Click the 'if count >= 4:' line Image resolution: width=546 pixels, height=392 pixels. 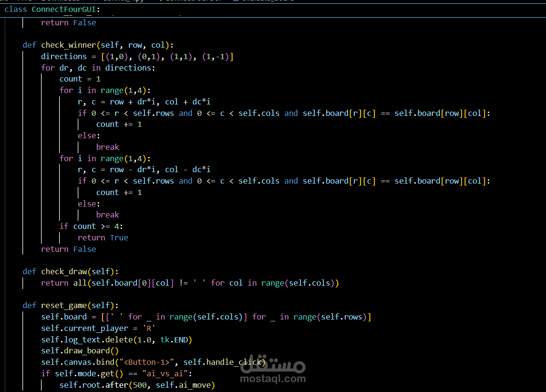(x=91, y=227)
